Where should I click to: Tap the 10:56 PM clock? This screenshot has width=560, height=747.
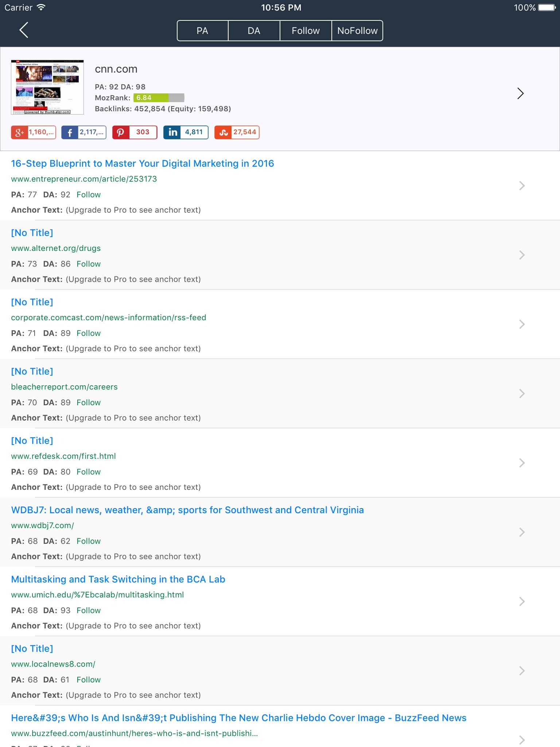281,8
